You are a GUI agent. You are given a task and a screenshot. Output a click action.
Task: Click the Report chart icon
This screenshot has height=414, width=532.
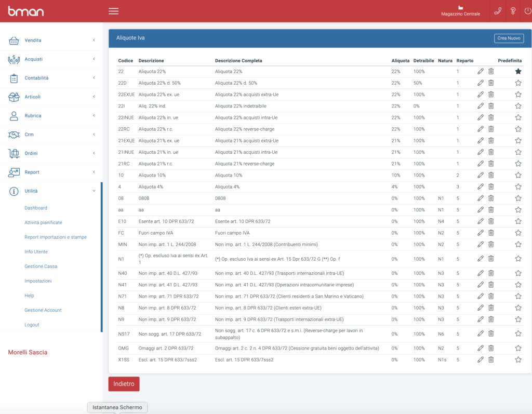coord(14,172)
